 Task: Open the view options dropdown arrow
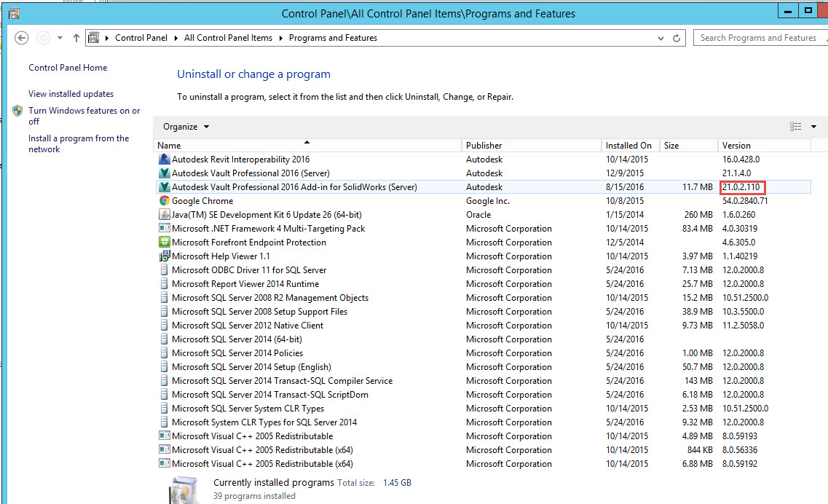coord(813,127)
